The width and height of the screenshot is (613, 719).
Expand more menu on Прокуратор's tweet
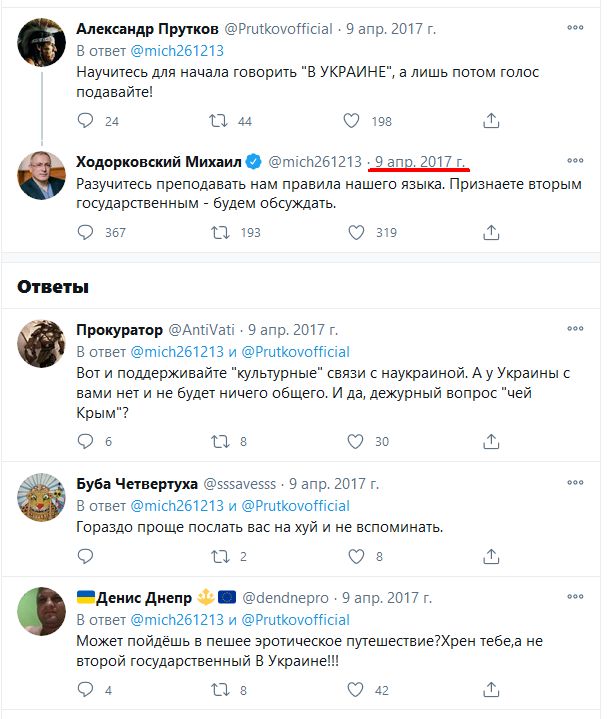[x=575, y=328]
